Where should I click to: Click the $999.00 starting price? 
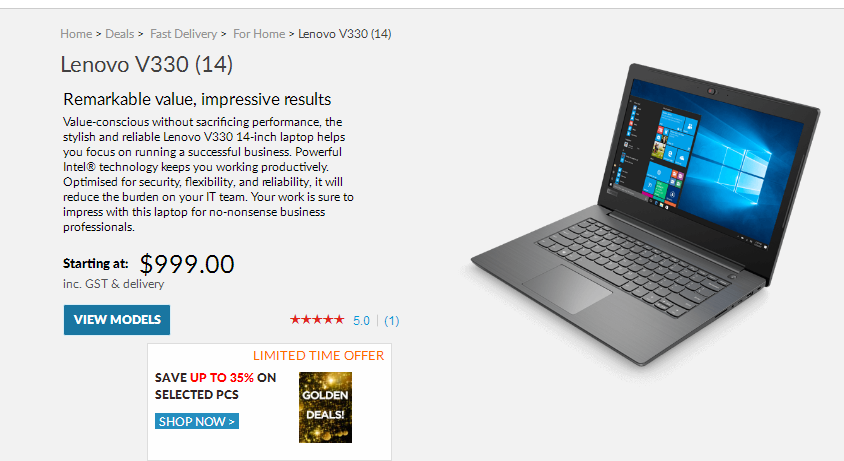[187, 264]
